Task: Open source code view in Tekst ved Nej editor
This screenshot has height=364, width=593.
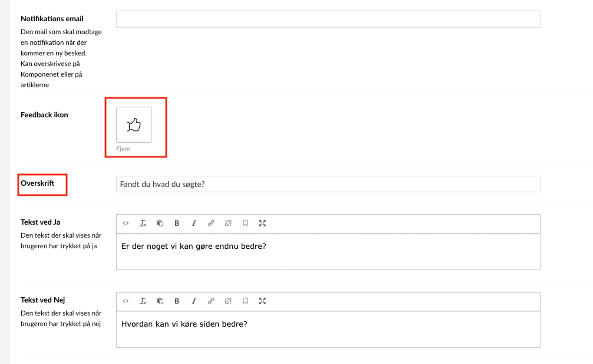Action: pyautogui.click(x=126, y=301)
